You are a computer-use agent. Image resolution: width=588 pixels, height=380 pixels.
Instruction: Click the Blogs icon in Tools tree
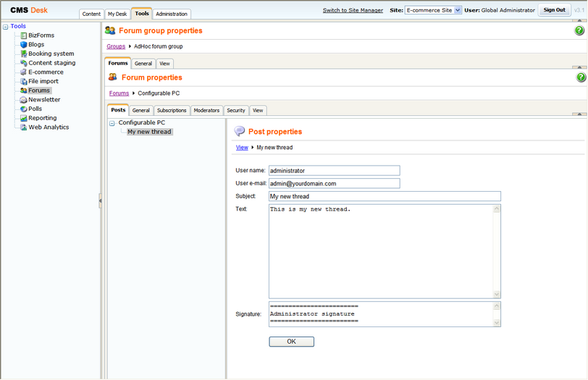pos(24,45)
